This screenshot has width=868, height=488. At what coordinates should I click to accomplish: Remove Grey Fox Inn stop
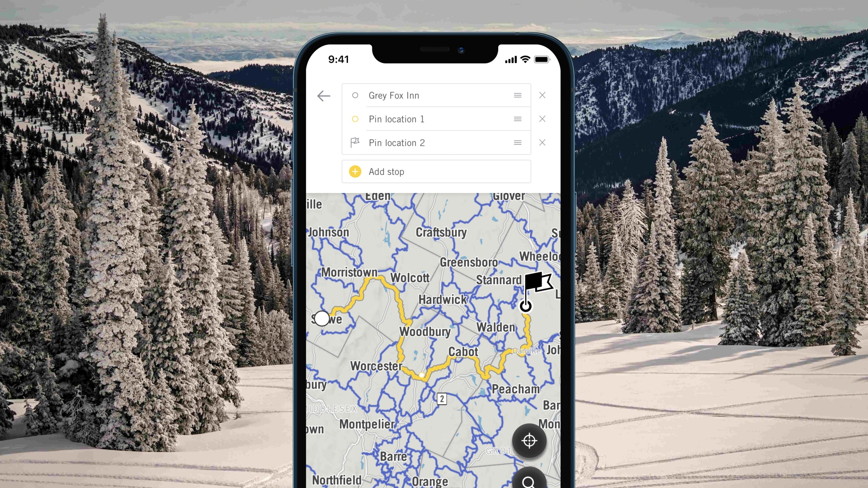542,95
